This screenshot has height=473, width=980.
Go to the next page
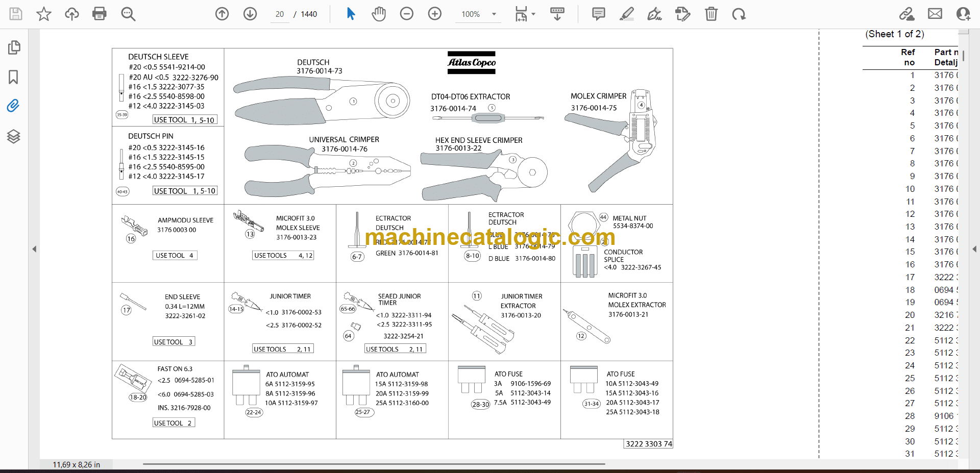pos(250,14)
